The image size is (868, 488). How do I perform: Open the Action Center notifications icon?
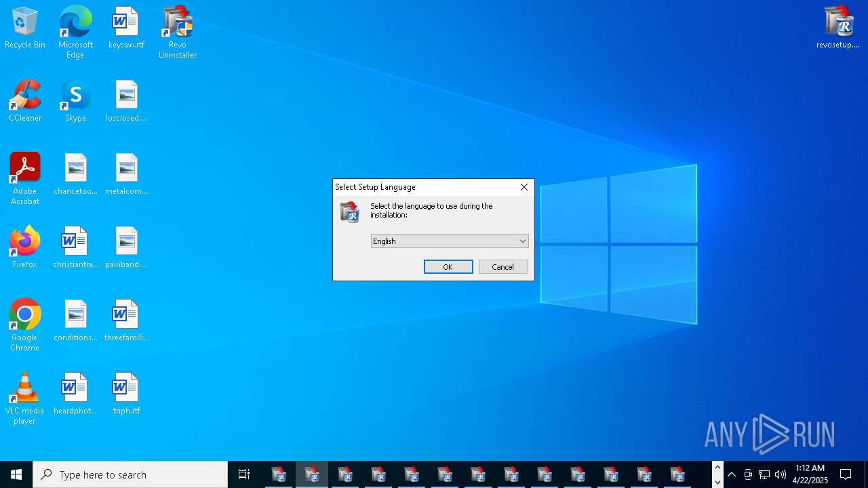[846, 474]
